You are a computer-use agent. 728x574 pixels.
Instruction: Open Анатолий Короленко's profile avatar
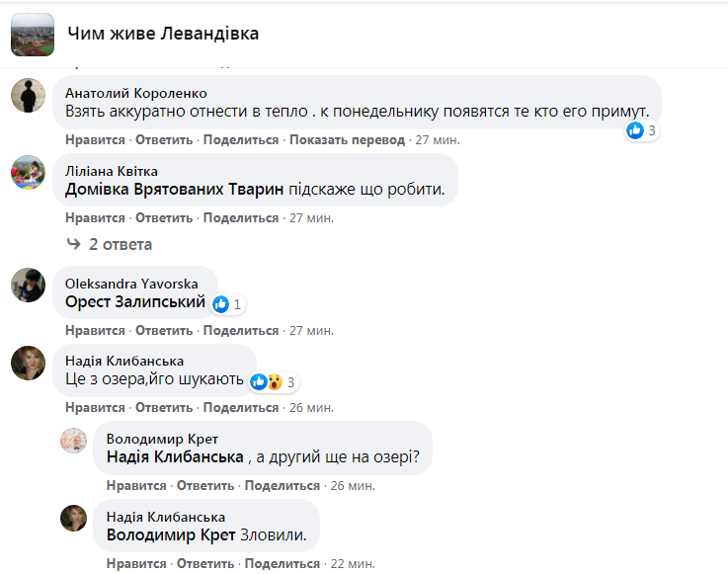pos(28,96)
